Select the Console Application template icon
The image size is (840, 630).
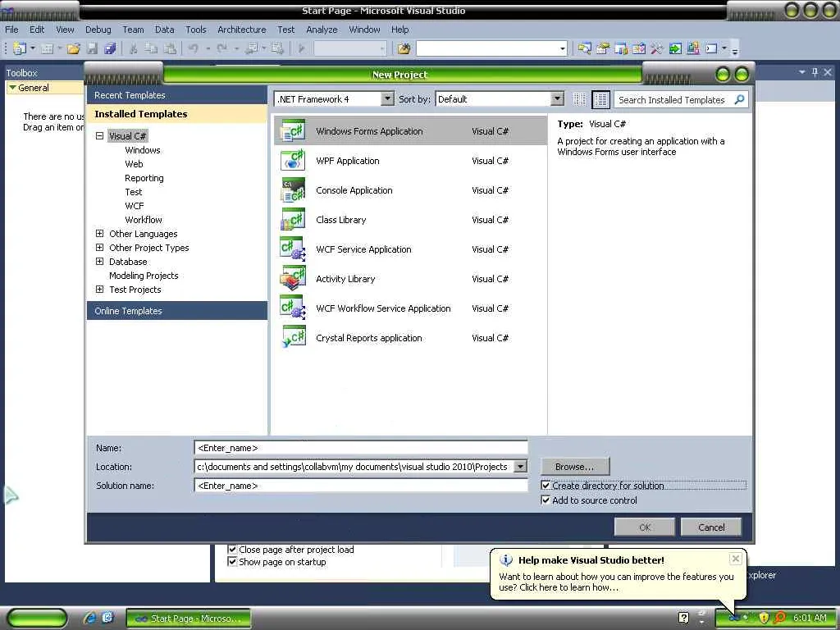[x=293, y=189]
